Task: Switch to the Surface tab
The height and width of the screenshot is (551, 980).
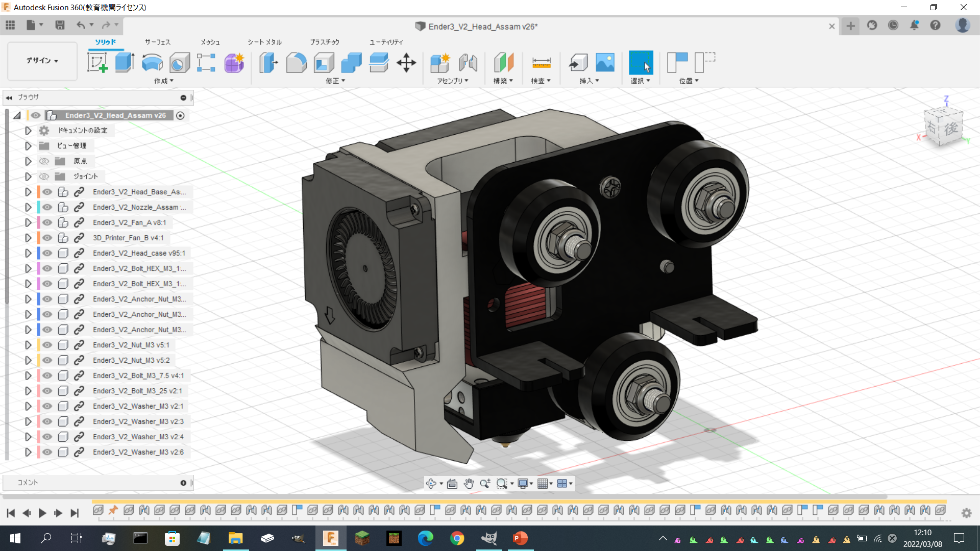Action: (x=157, y=42)
